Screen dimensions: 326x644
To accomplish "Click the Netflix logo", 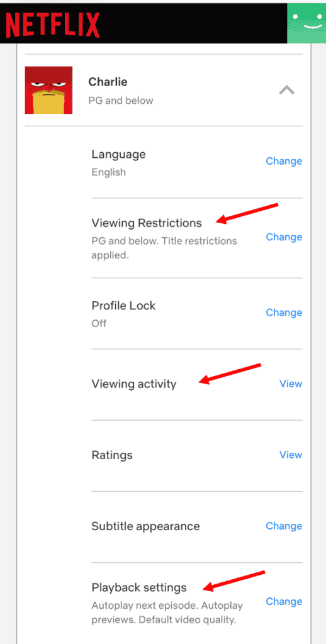I will [x=53, y=25].
